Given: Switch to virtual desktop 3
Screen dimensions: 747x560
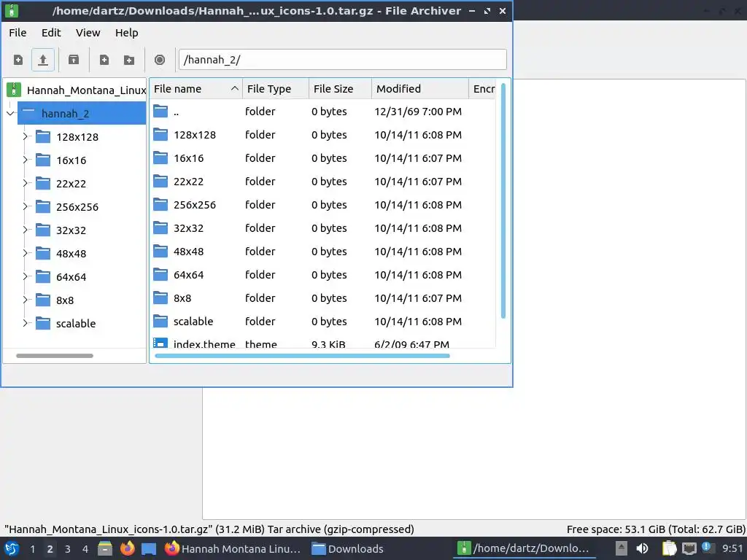Looking at the screenshot, I should click(68, 548).
